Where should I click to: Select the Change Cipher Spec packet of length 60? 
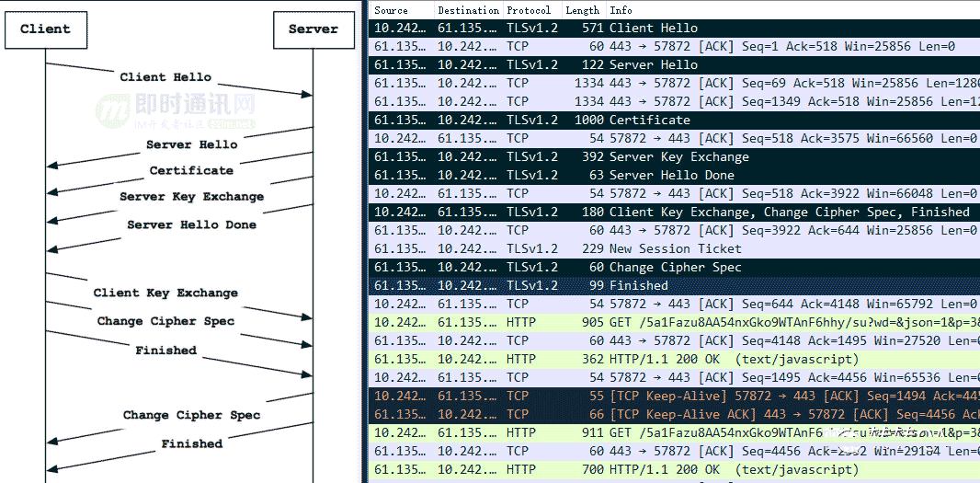coord(675,267)
